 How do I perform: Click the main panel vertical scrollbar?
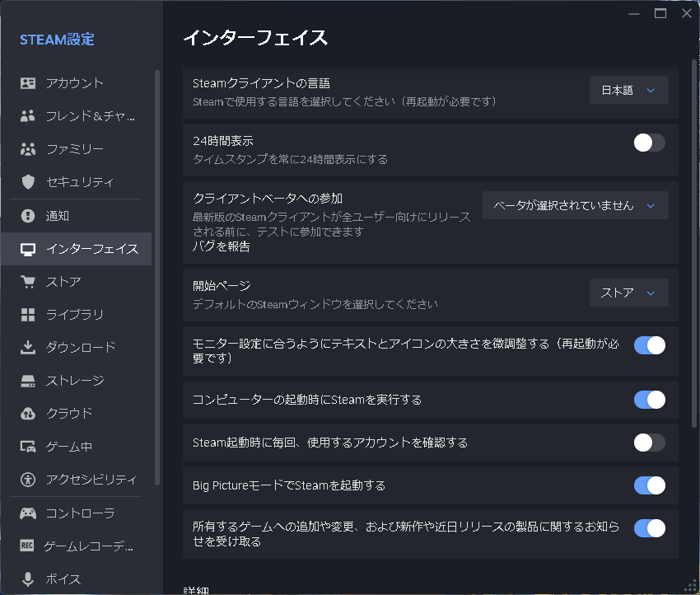[693, 243]
